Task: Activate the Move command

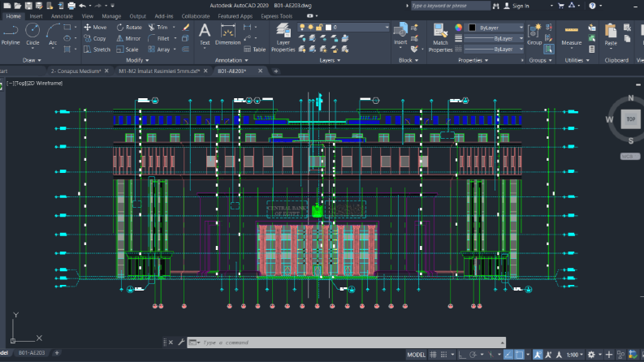Action: click(95, 27)
